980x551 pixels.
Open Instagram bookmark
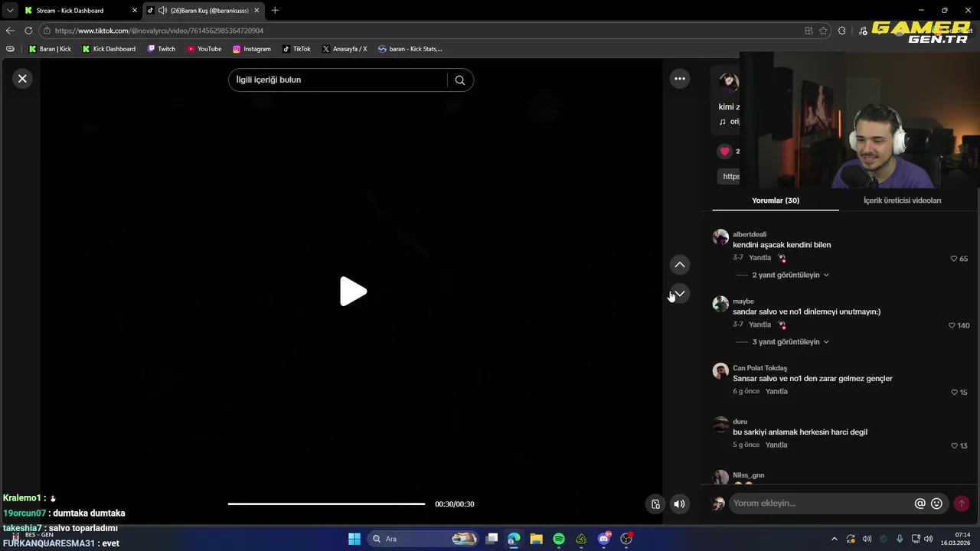(252, 49)
